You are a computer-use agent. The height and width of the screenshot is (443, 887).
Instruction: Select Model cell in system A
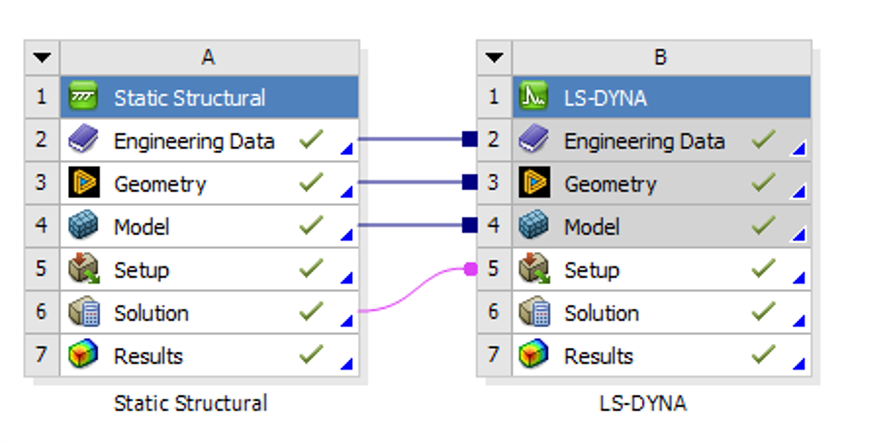coord(209,226)
